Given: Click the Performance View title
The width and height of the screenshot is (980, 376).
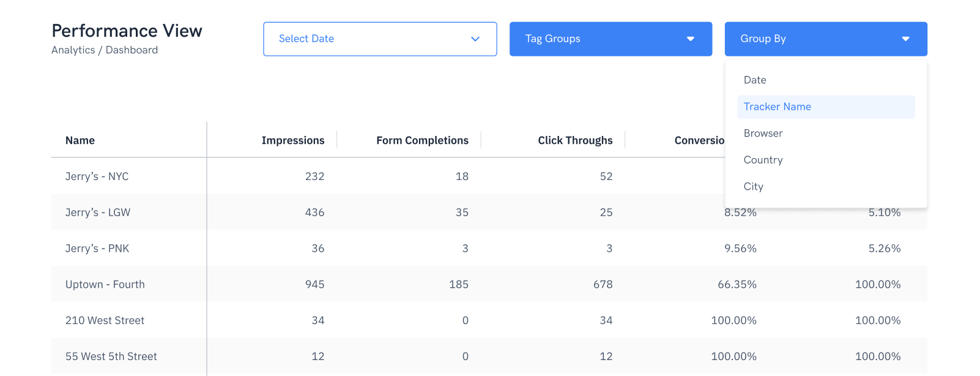Looking at the screenshot, I should [x=127, y=31].
